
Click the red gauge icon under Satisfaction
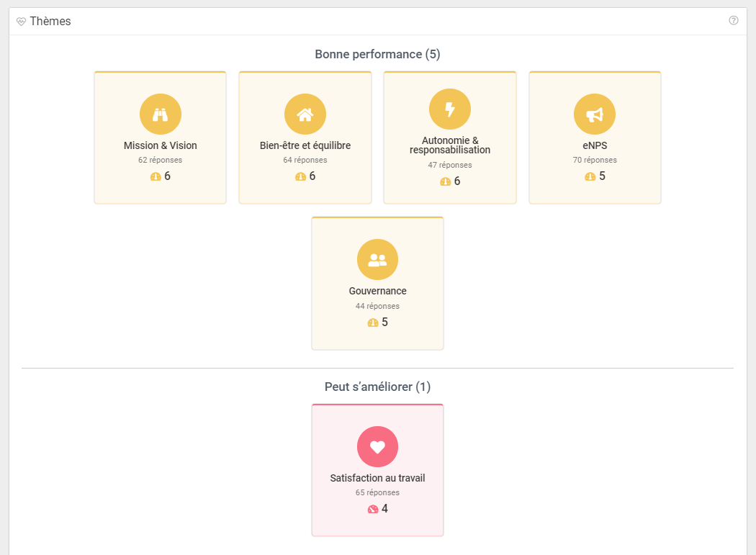tap(373, 509)
